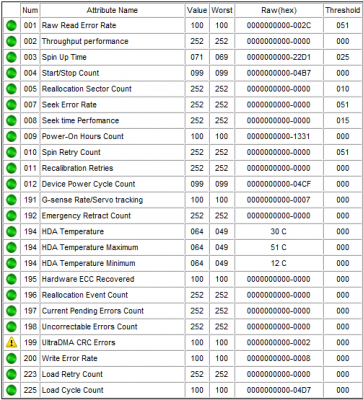Click raw value 0000000000-0007
Image resolution: width=363 pixels, height=400 pixels.
[x=279, y=200]
